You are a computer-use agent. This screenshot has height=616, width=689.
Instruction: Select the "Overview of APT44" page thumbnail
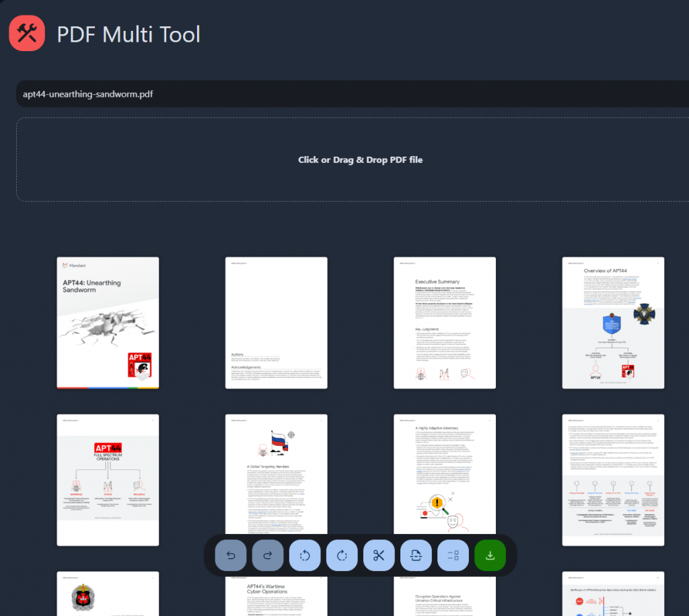[x=614, y=323]
